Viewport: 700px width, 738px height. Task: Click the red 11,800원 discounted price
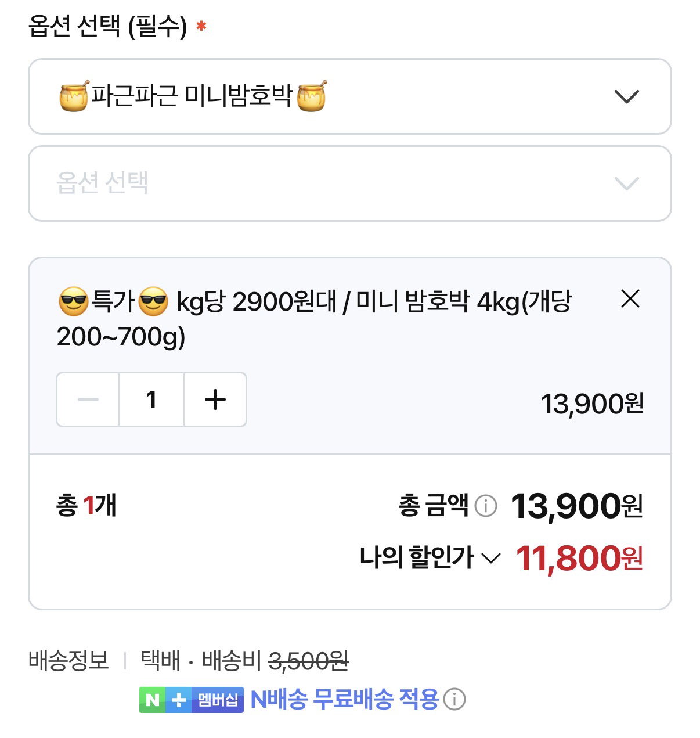point(579,558)
